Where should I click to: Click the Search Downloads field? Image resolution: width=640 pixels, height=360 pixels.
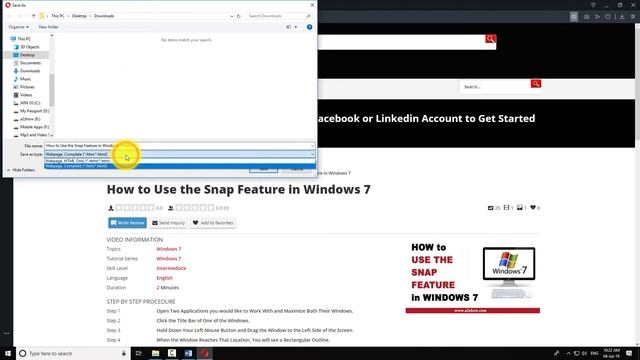(276, 16)
